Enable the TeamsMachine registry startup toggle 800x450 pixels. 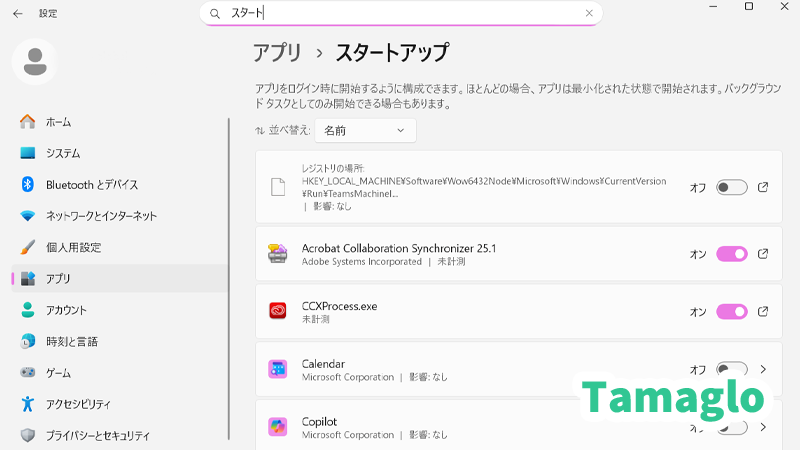[x=731, y=187]
